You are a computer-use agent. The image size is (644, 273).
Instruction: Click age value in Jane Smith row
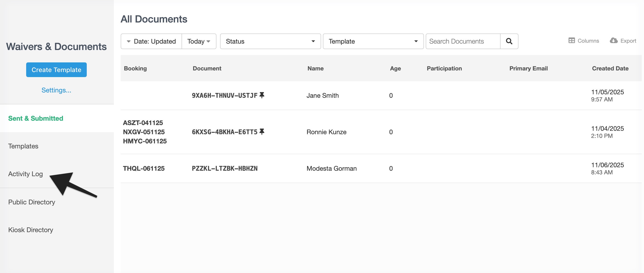[391, 95]
